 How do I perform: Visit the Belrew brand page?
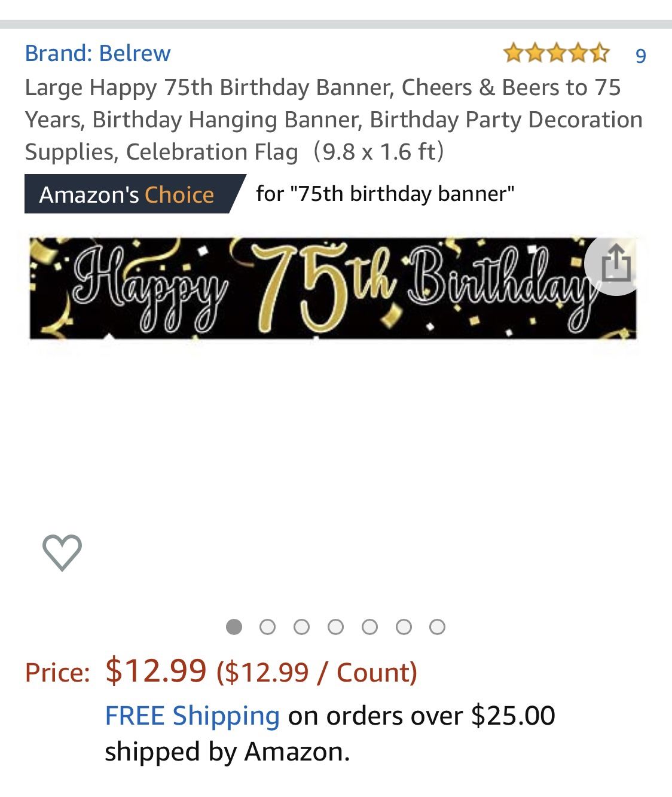[97, 53]
